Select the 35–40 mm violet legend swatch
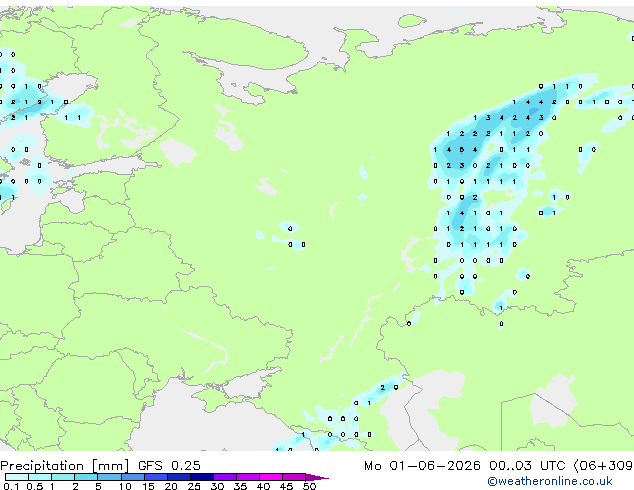This screenshot has height=490, width=634. [247, 477]
